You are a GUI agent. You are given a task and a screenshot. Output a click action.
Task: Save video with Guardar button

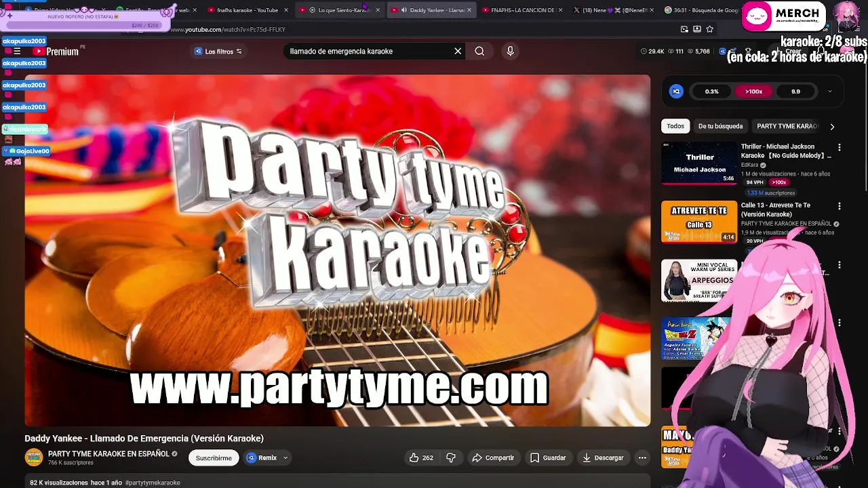(548, 458)
